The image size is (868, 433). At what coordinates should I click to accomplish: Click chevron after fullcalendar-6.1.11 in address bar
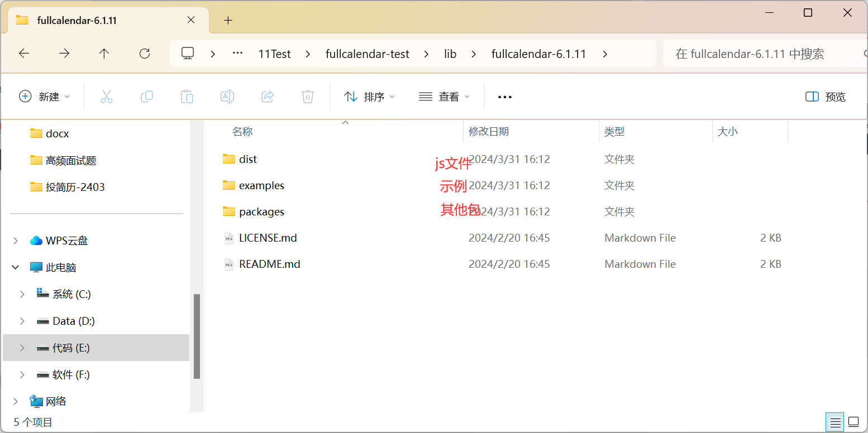[605, 54]
